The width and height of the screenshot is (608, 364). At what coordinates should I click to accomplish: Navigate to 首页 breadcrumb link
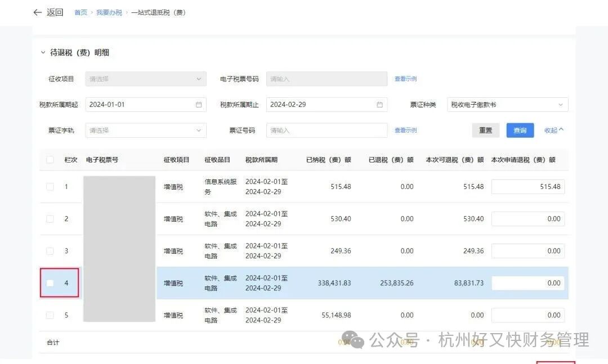coord(81,12)
